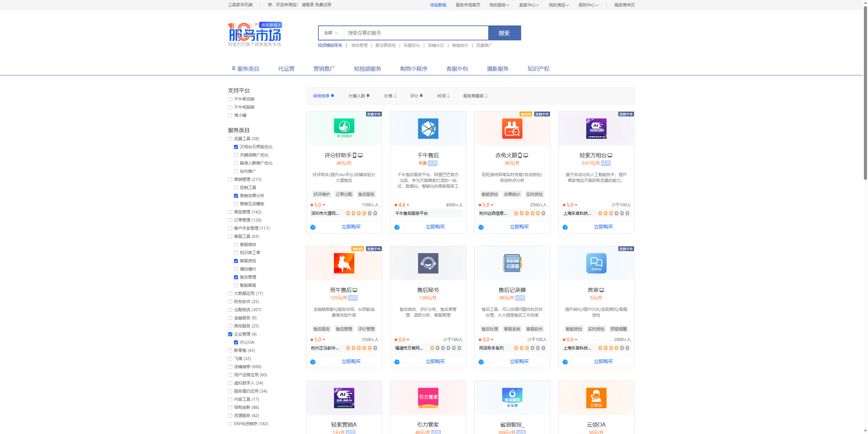This screenshot has width=868, height=434.
Task: Click the chat icon on 千牛售后 card
Action: pos(397,227)
